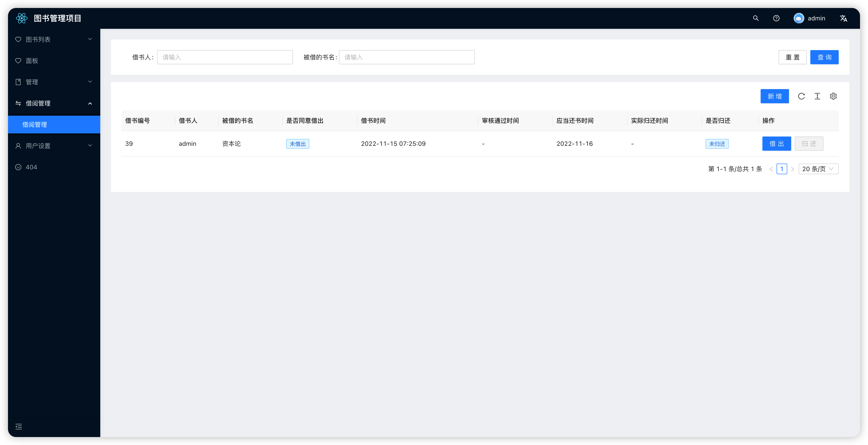Collapse the 借阅管理 parent menu
Viewport: 868px width, 445px height.
coord(54,103)
